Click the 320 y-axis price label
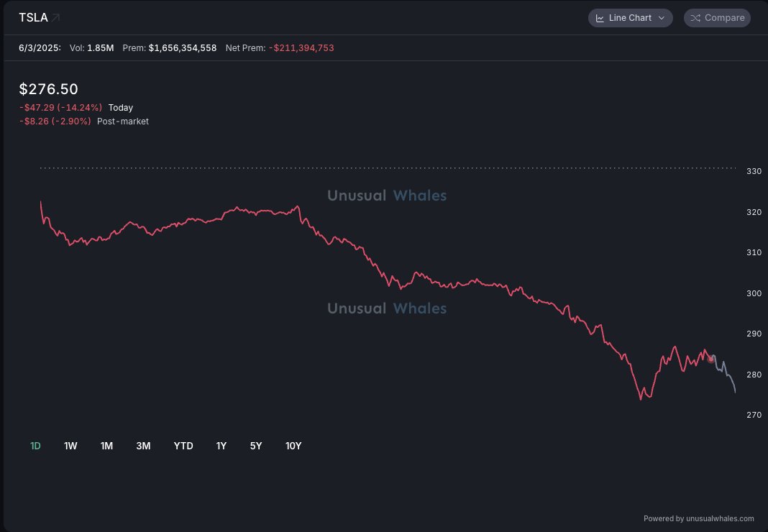This screenshot has height=532, width=768. 754,212
